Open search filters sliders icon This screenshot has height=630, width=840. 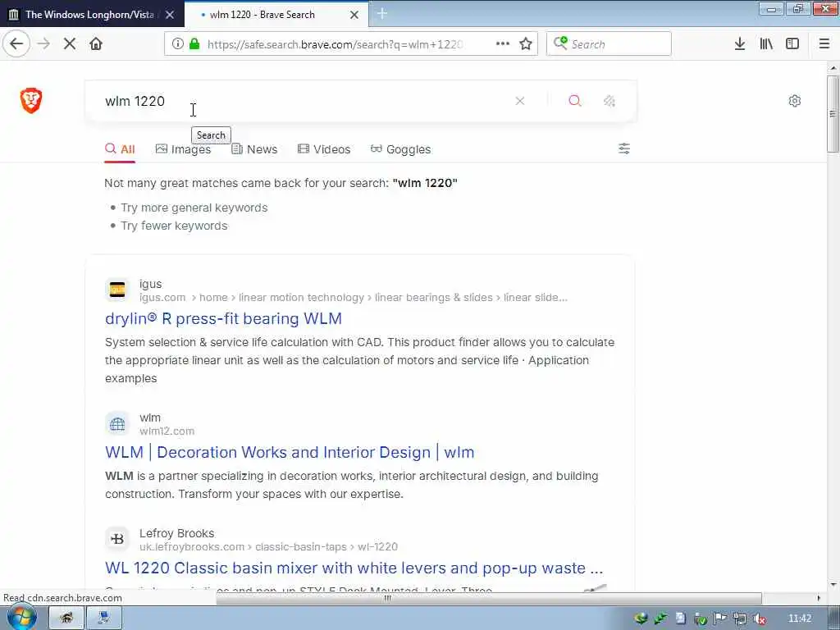pyautogui.click(x=624, y=148)
